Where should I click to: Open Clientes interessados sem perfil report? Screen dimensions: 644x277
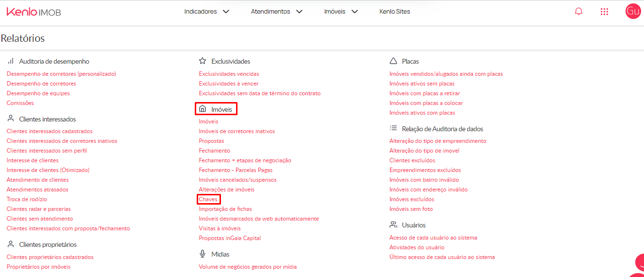(47, 151)
